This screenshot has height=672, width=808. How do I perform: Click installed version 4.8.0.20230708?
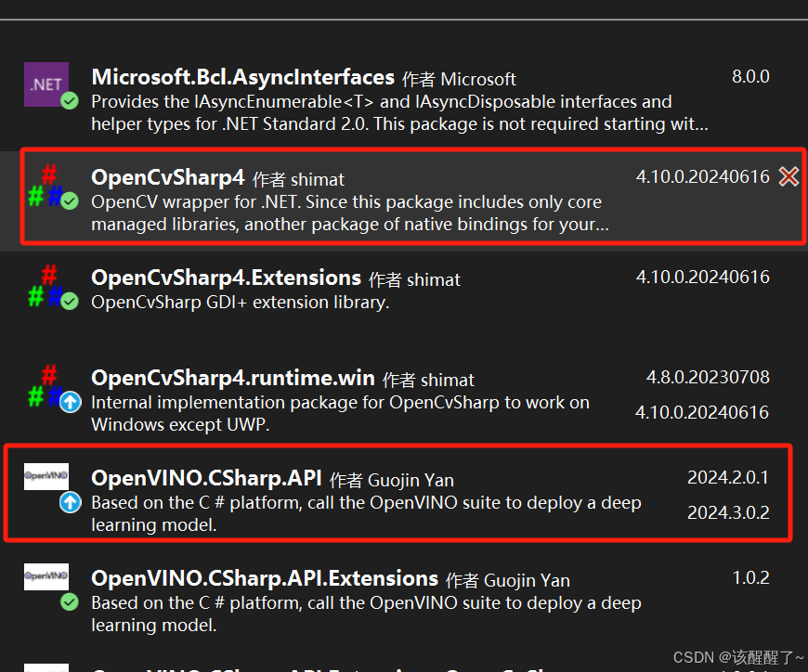(708, 377)
